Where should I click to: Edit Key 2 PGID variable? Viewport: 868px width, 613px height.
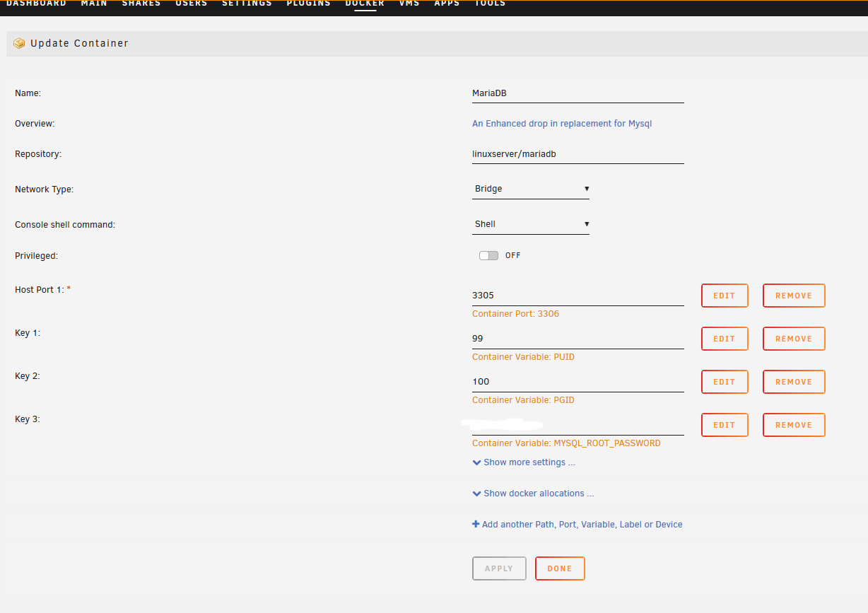725,382
